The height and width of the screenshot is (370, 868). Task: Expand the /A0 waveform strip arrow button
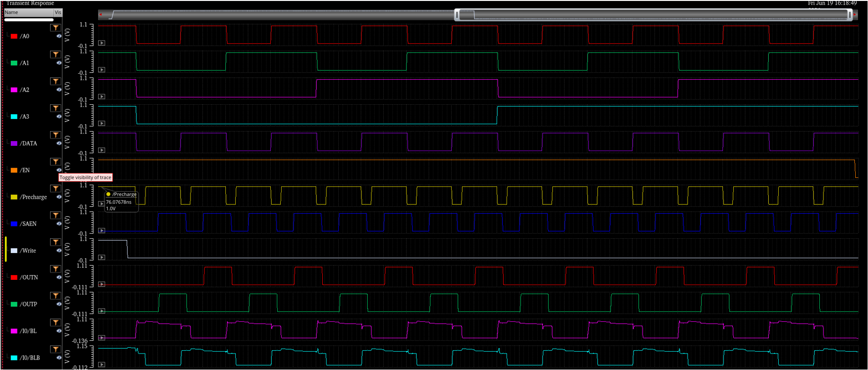pos(102,43)
